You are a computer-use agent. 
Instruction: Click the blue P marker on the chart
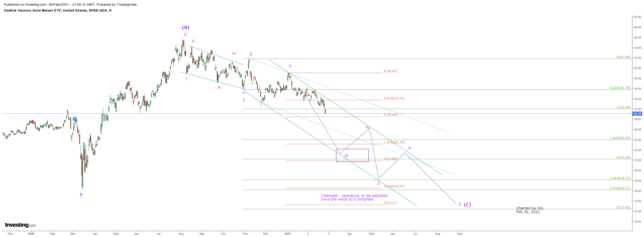click(x=75, y=119)
